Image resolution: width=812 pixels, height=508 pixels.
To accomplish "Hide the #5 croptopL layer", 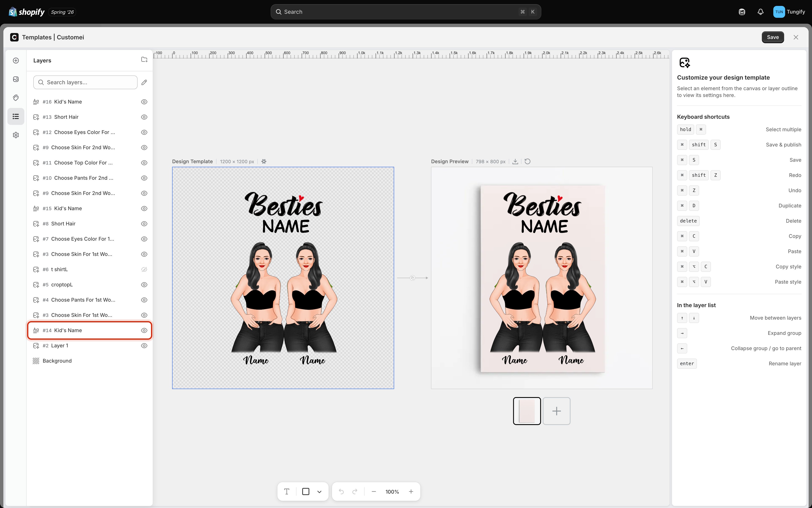I will [144, 284].
